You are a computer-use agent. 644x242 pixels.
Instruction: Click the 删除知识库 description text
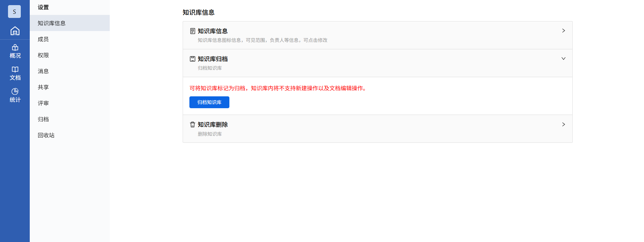[x=210, y=134]
